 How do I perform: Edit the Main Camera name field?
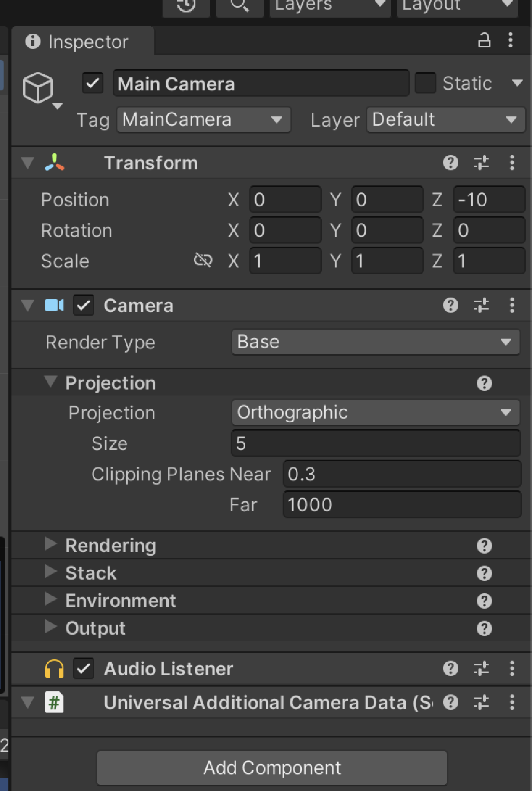coord(261,83)
